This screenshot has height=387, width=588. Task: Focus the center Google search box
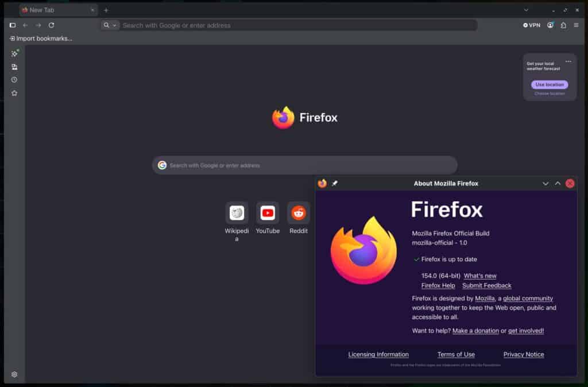tap(304, 165)
